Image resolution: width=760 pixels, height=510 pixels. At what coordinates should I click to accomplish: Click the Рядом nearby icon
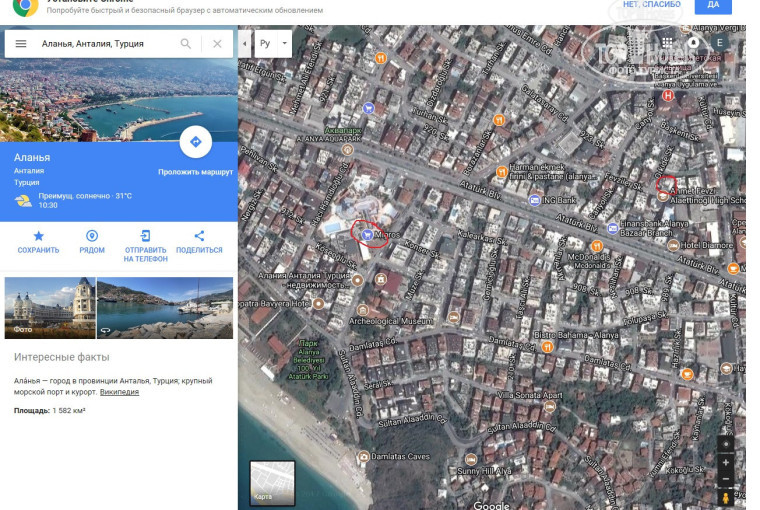pos(92,236)
